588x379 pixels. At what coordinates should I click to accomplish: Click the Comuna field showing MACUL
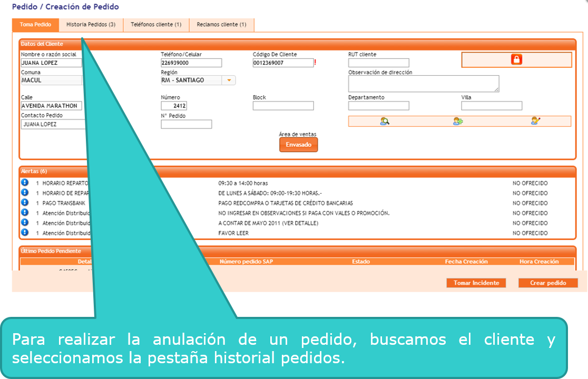click(51, 80)
